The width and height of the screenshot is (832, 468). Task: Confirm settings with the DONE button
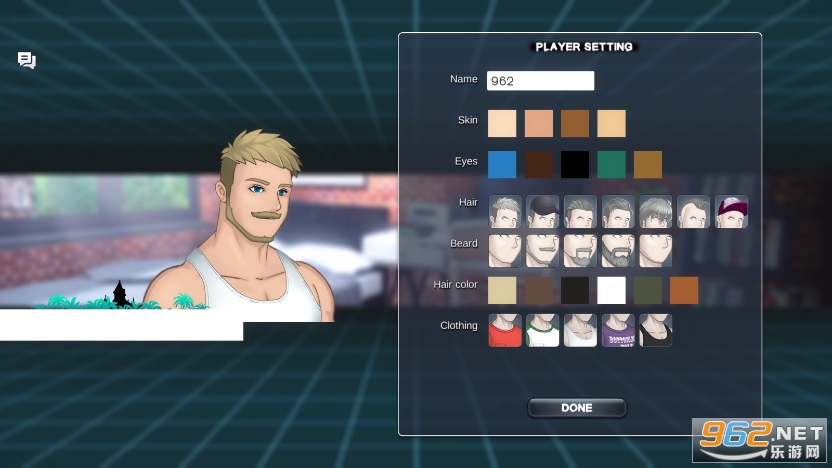tap(577, 408)
